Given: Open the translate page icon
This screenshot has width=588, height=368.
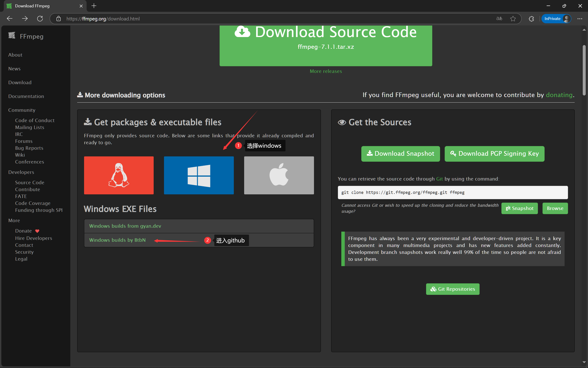Looking at the screenshot, I should point(499,18).
